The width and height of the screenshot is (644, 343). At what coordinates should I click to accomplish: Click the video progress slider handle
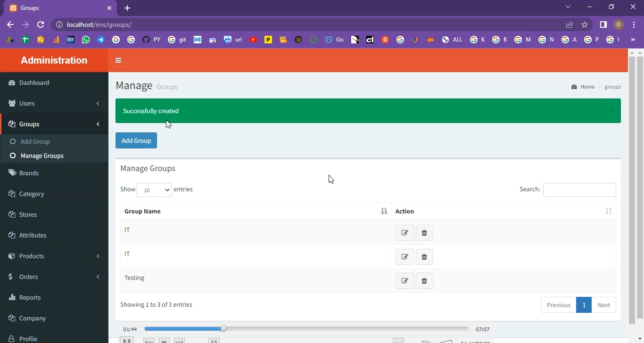pyautogui.click(x=223, y=328)
